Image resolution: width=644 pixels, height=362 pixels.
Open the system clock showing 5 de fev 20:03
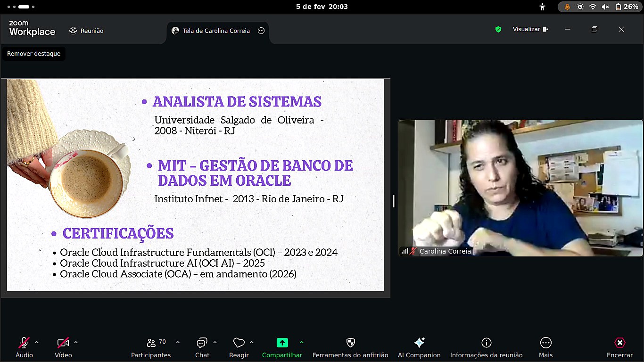[x=322, y=7]
